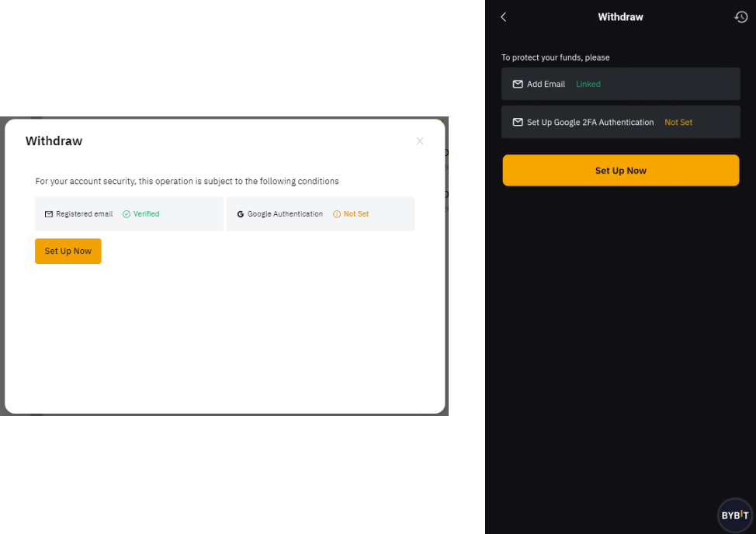Click the Bybit logo badge
The height and width of the screenshot is (534, 756).
(x=735, y=515)
